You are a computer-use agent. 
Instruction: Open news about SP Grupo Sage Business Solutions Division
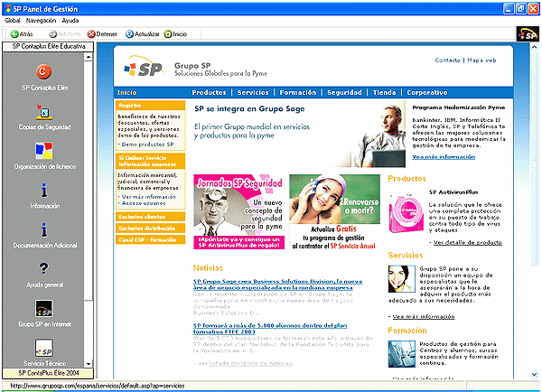point(277,285)
